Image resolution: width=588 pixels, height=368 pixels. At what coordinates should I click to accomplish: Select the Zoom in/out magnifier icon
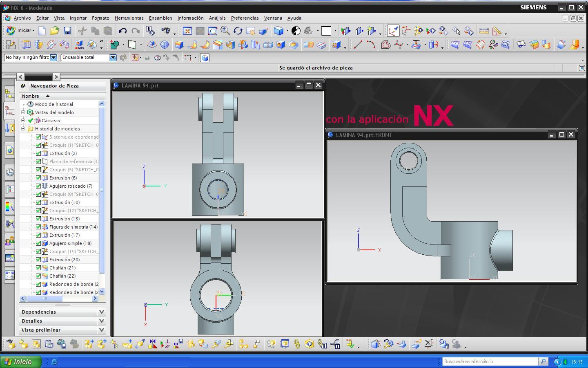tap(225, 31)
